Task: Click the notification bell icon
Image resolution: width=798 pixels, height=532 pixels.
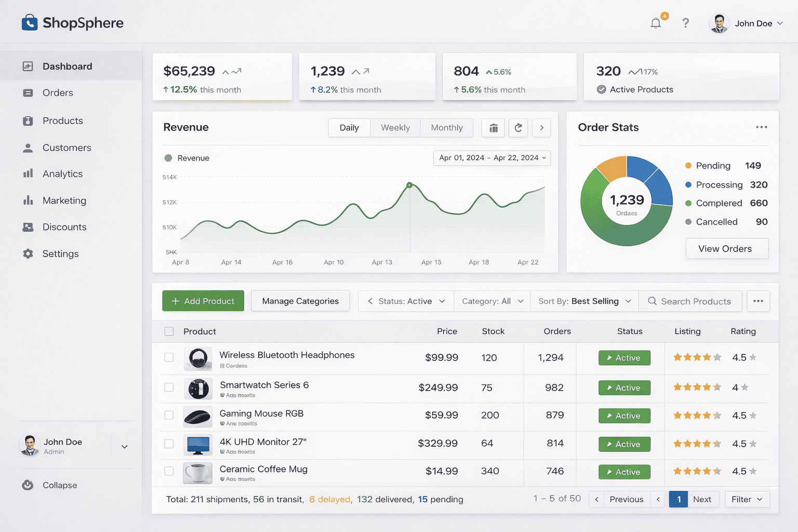Action: point(656,23)
